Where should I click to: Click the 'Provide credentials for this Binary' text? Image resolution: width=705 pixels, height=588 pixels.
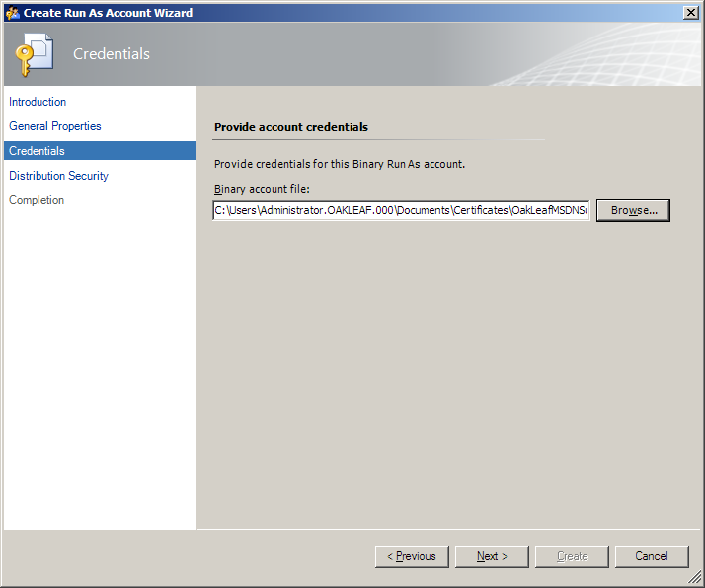340,164
